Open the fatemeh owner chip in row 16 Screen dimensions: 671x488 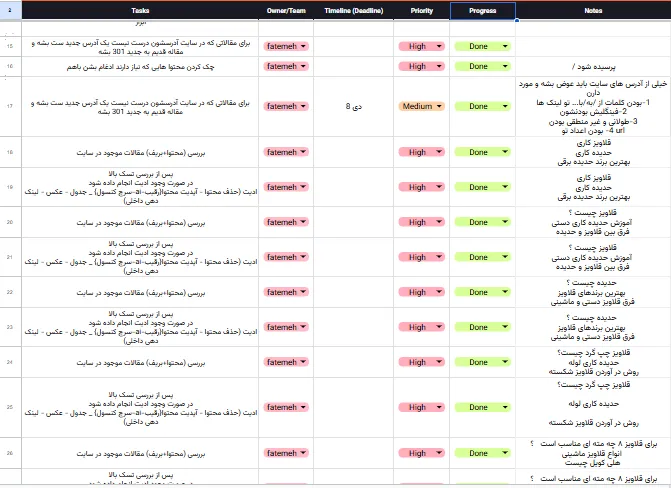(286, 66)
